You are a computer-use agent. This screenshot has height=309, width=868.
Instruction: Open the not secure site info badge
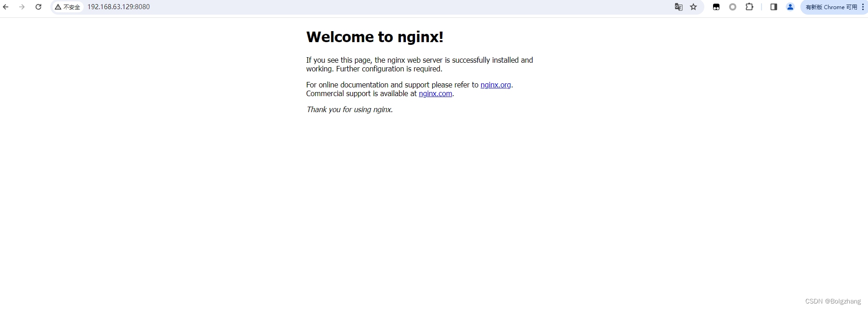(x=68, y=7)
